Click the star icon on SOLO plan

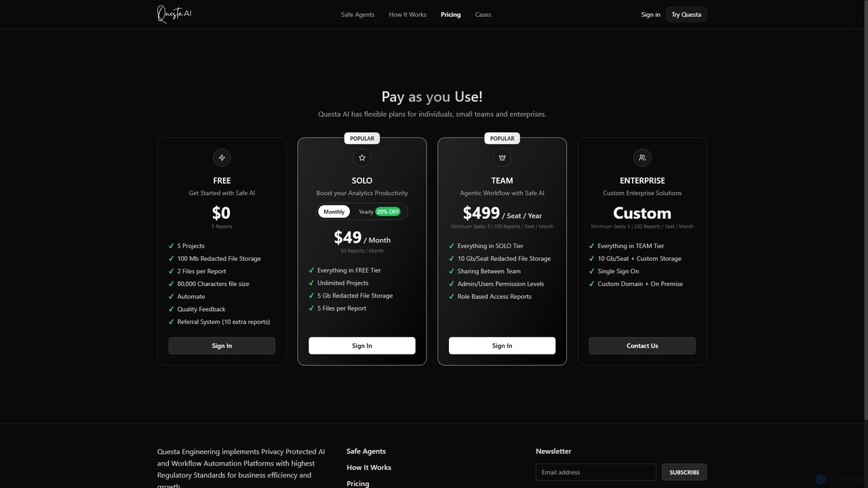pos(362,158)
